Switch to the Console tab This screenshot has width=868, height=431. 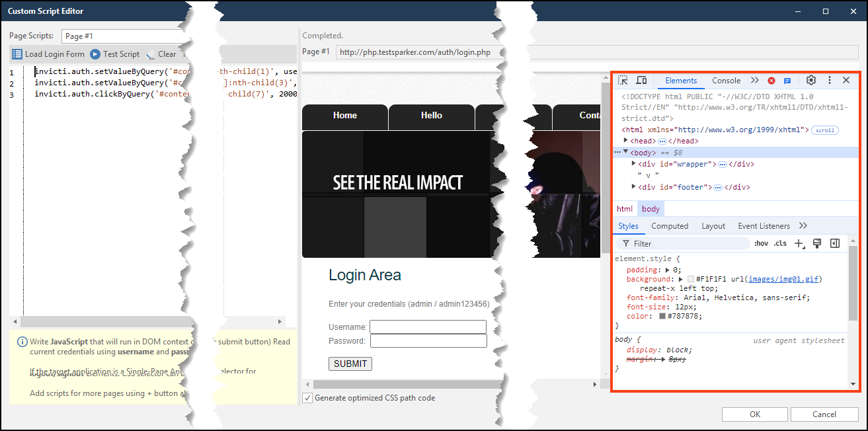[725, 80]
